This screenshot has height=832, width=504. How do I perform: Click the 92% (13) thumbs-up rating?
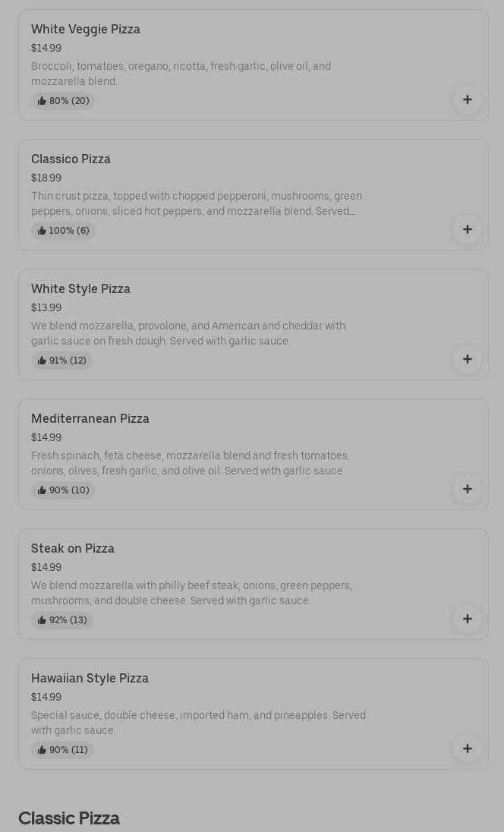tap(62, 620)
